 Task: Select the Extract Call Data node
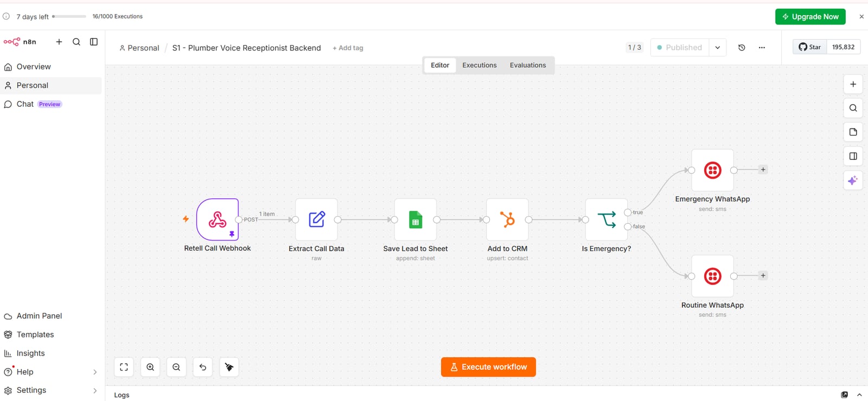[x=316, y=219]
